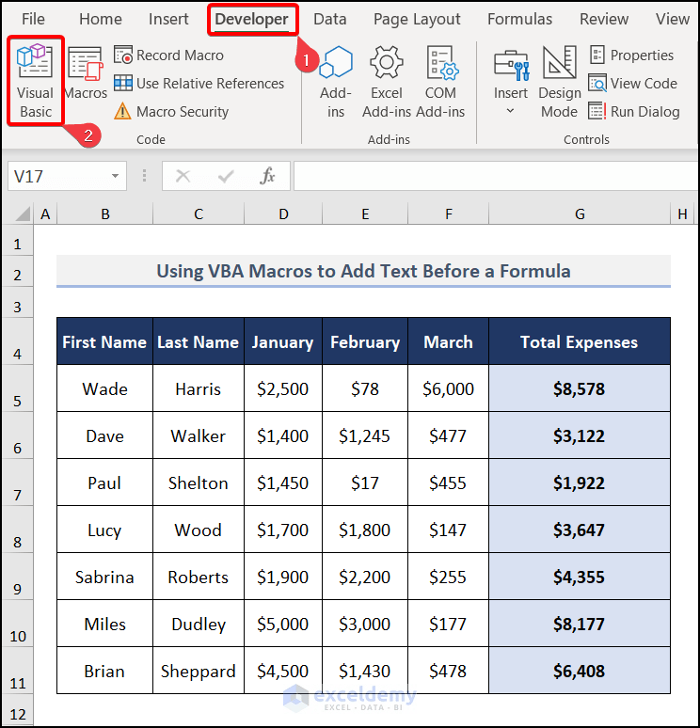Click Run Dialog
The image size is (700, 728).
pyautogui.click(x=634, y=112)
